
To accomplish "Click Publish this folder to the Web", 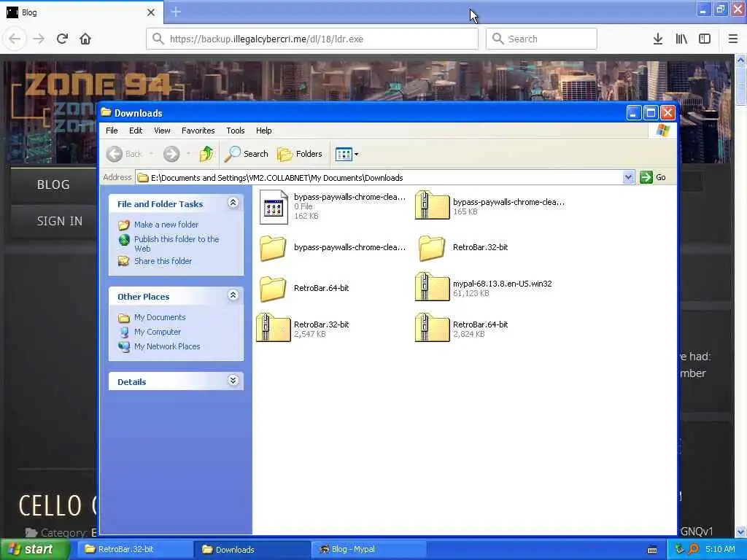I will pos(177,244).
